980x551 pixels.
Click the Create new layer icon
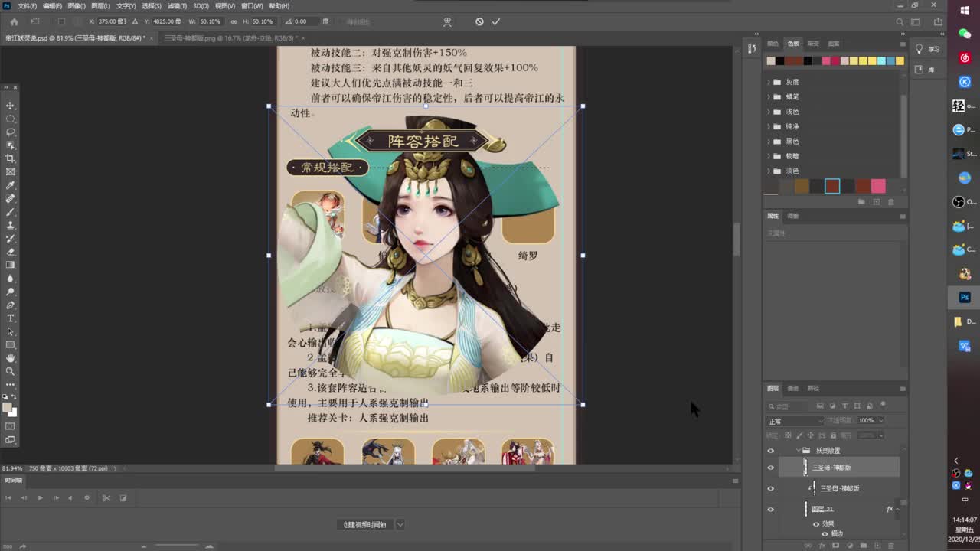(x=877, y=544)
